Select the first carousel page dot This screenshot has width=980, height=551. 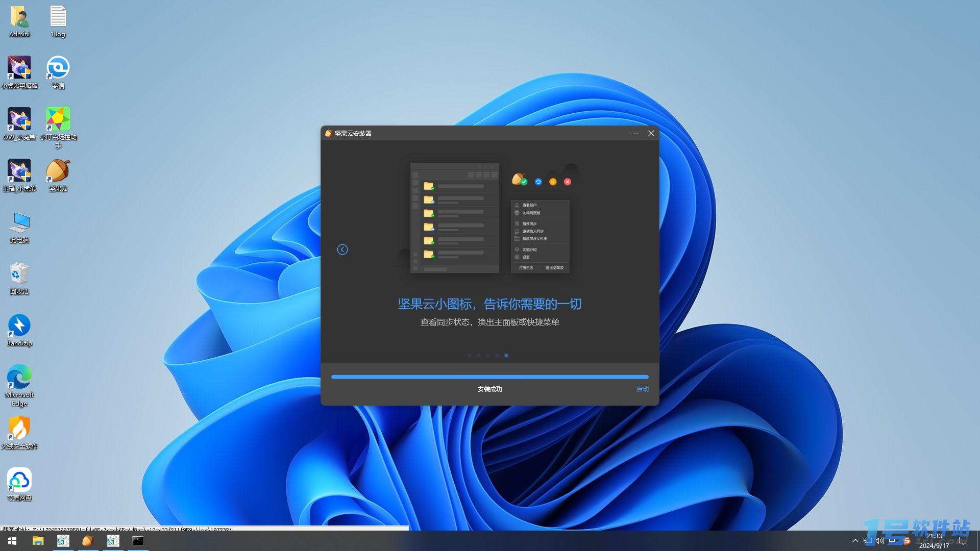pyautogui.click(x=470, y=356)
